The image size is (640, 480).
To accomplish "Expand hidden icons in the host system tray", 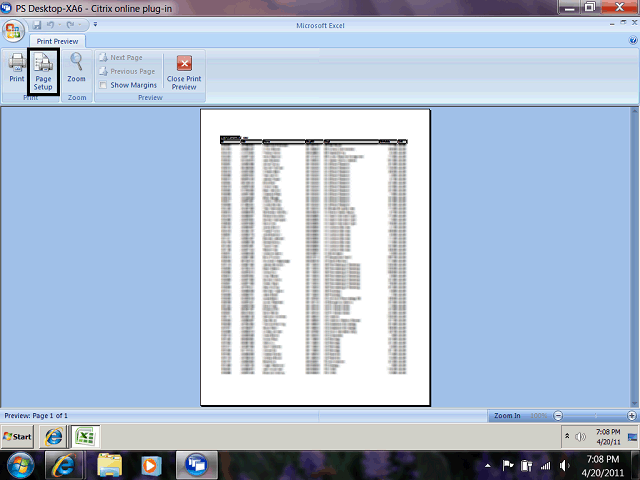I will pyautogui.click(x=487, y=465).
